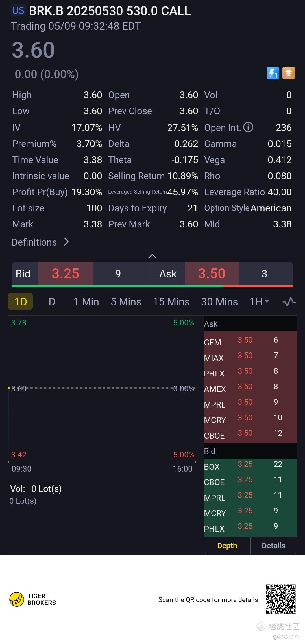The image size is (305, 644).
Task: Choose the 30 Mins chart interval
Action: pyautogui.click(x=219, y=302)
